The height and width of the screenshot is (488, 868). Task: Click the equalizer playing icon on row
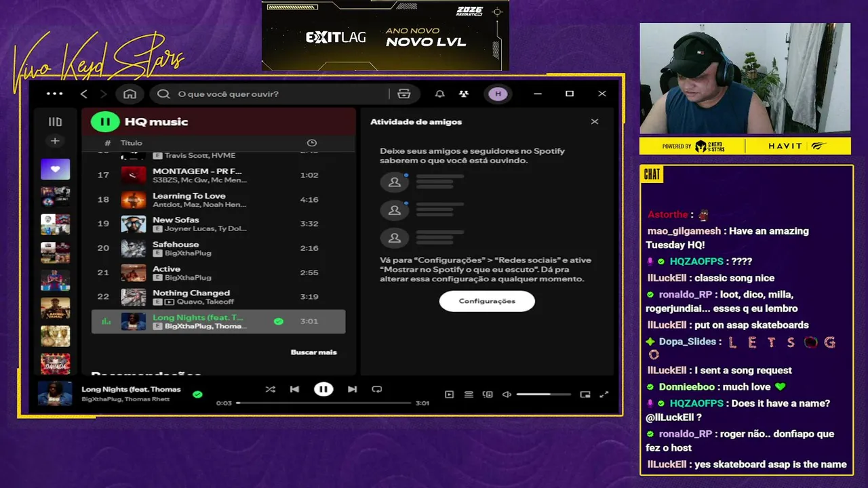106,321
